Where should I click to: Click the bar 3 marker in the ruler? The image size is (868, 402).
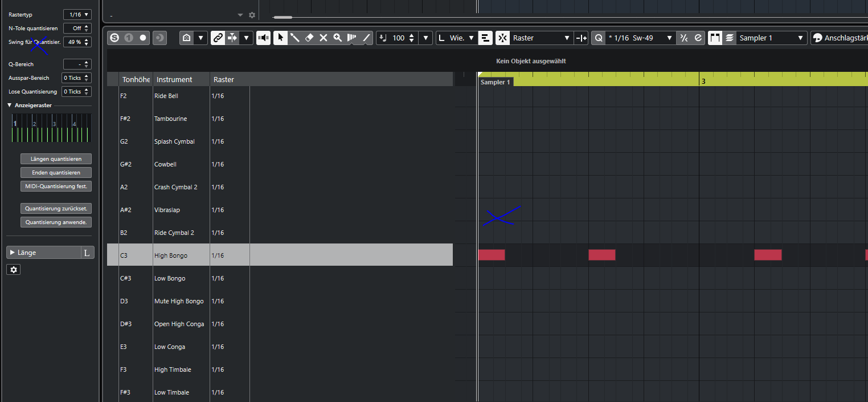pos(703,82)
